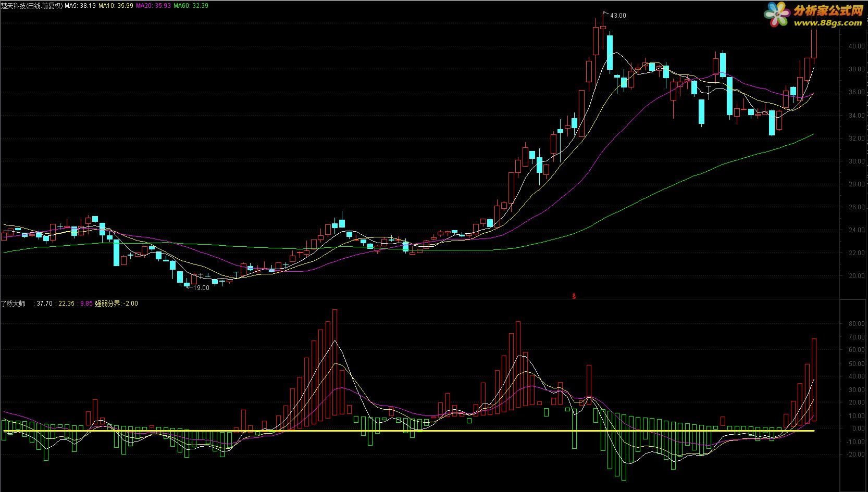This screenshot has width=868, height=492.
Task: Click the MA5: 38.19 indicator label
Action: (80, 6)
